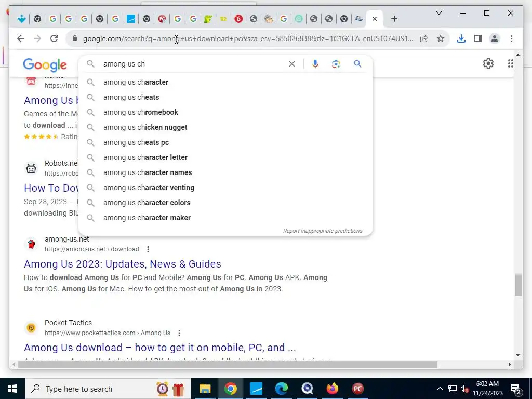Switch to the blue flag icon tab
This screenshot has height=399, width=532.
coord(131,19)
